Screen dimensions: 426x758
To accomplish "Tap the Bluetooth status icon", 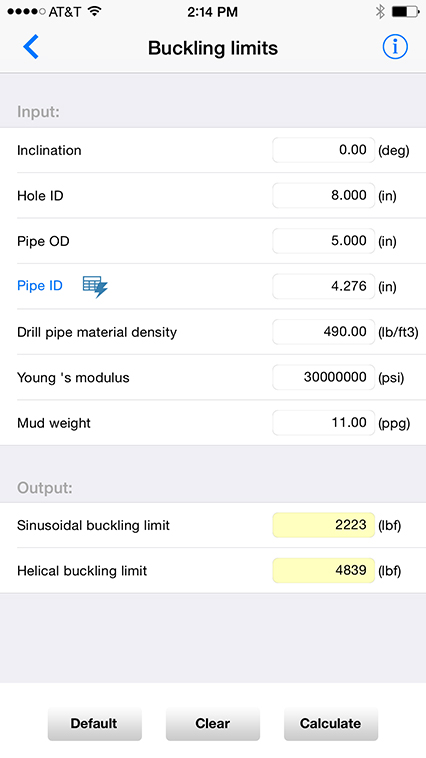I will click(380, 12).
